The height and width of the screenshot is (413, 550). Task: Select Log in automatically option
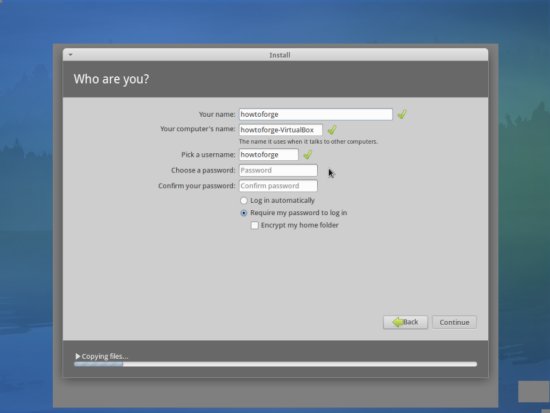[x=244, y=201]
